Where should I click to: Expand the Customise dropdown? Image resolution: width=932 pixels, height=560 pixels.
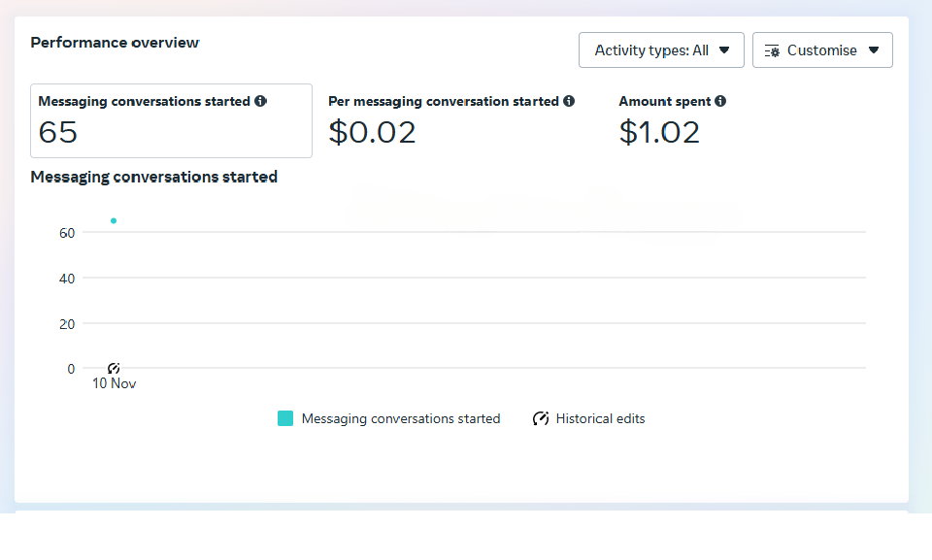click(822, 49)
